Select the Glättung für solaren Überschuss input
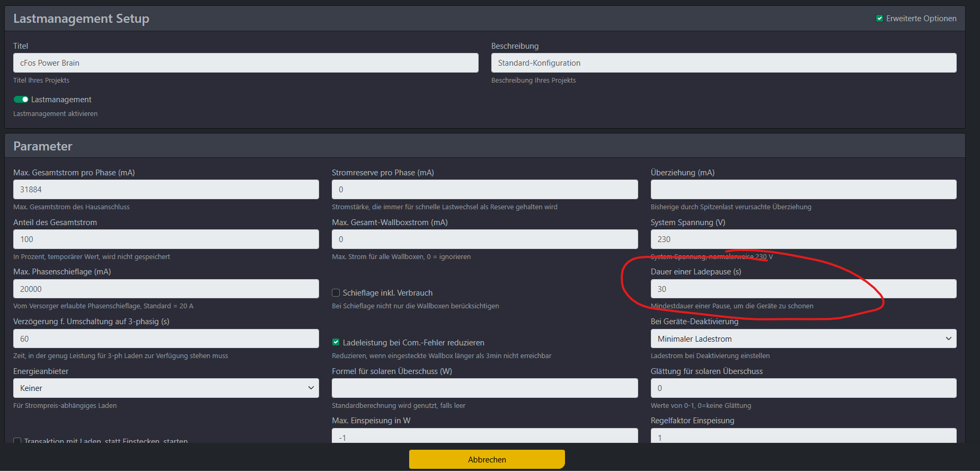Image resolution: width=980 pixels, height=472 pixels. click(x=803, y=388)
